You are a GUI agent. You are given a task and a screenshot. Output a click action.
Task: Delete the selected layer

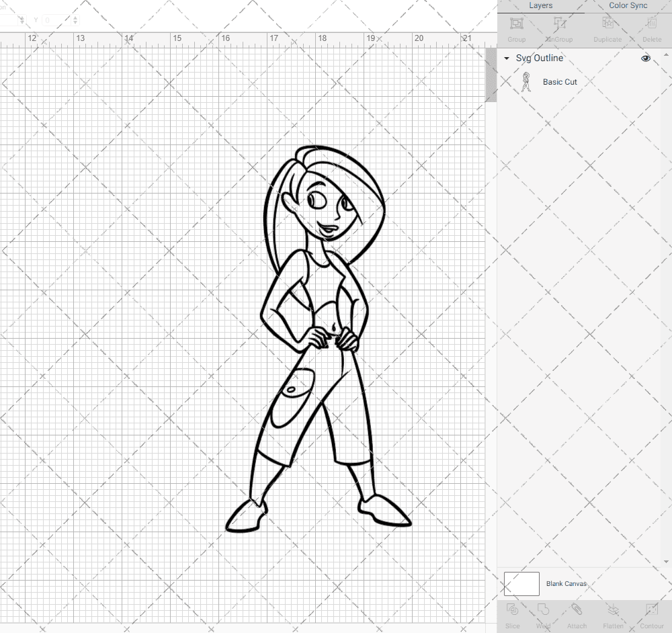point(650,28)
